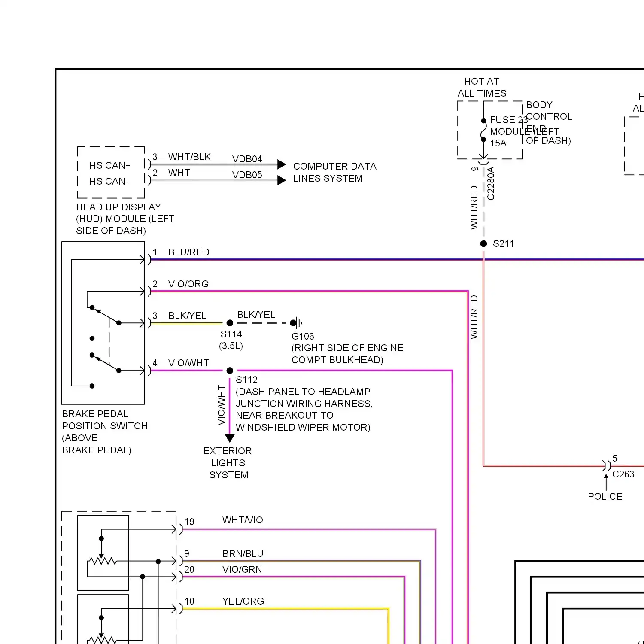
Task: Click the HS CAN- label
Action: (x=109, y=181)
